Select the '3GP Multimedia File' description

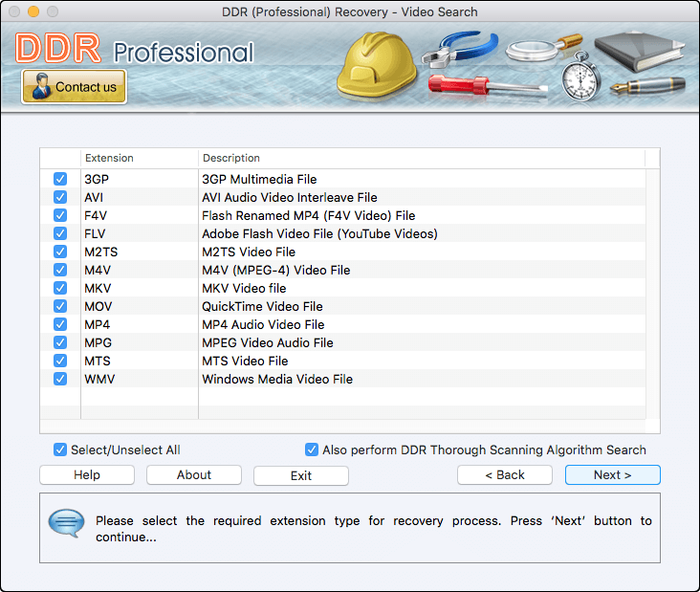[259, 179]
